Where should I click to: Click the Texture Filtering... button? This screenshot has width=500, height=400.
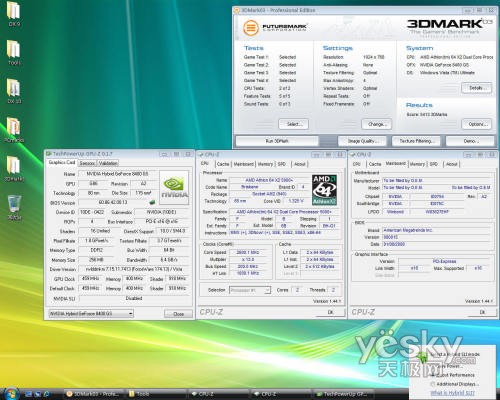416,141
